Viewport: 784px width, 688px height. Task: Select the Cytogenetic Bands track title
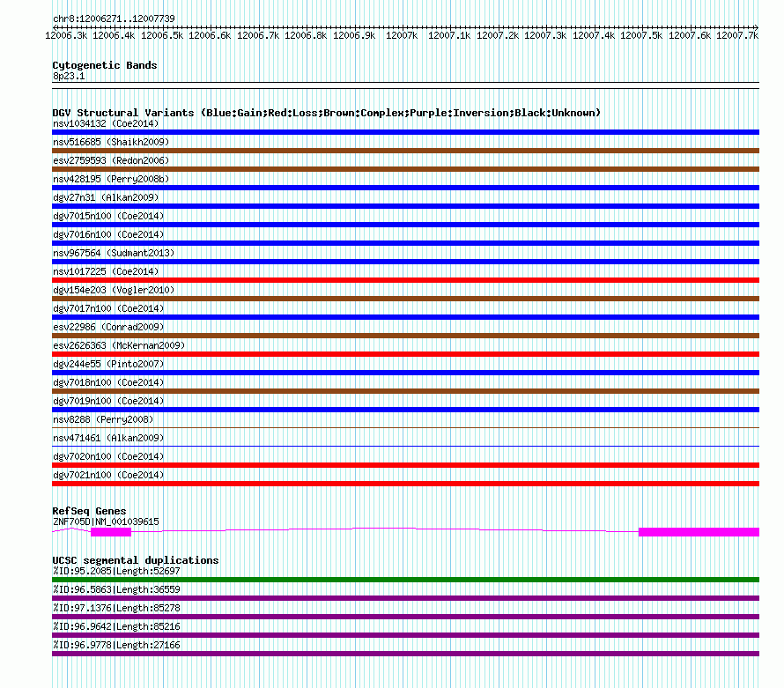pos(105,65)
